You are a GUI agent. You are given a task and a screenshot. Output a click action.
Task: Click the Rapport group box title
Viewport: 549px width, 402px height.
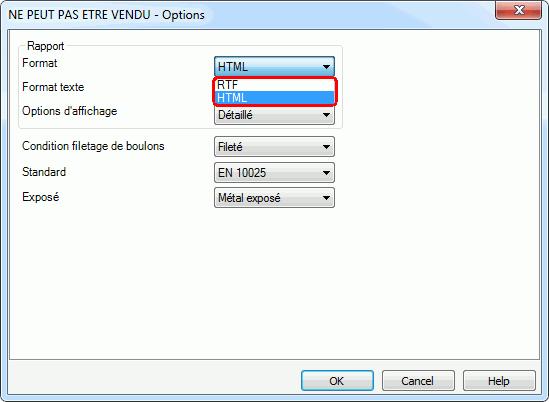coord(46,46)
